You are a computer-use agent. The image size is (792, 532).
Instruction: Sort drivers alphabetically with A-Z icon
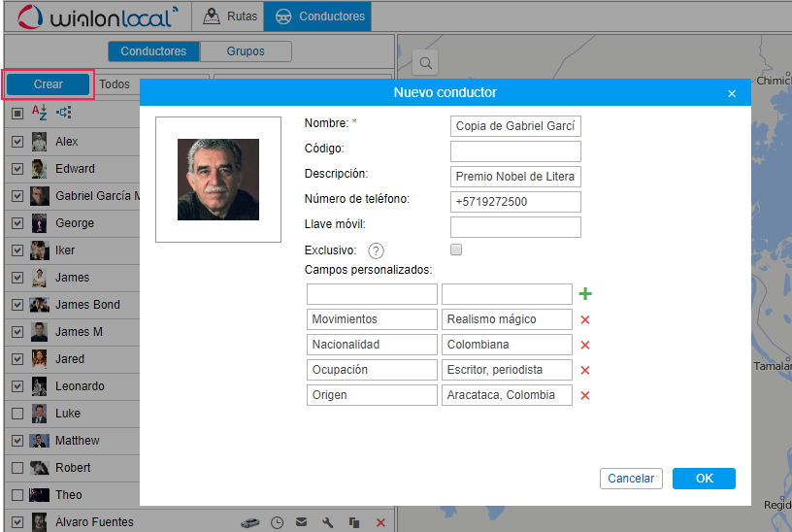(39, 113)
